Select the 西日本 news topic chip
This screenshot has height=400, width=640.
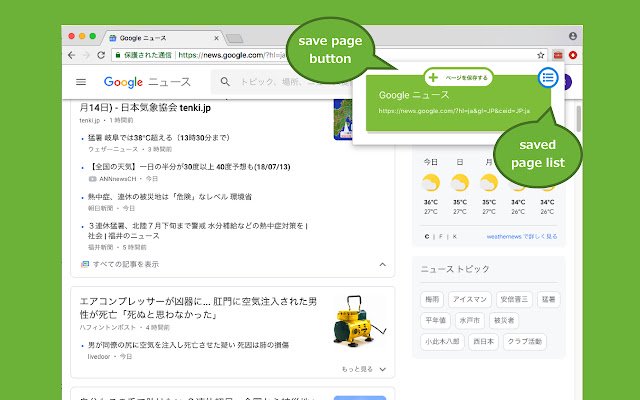tap(484, 342)
